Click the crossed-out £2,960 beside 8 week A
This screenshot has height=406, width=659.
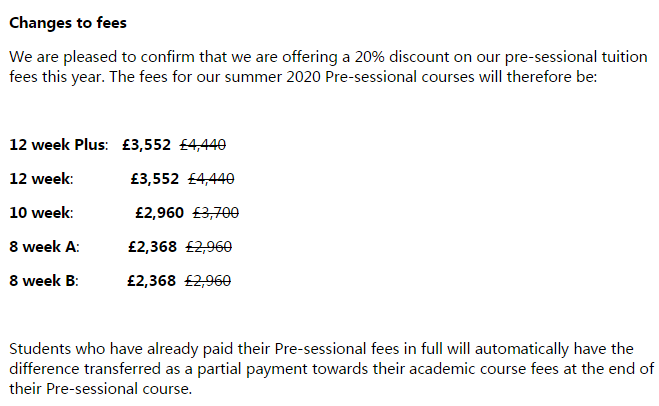209,247
